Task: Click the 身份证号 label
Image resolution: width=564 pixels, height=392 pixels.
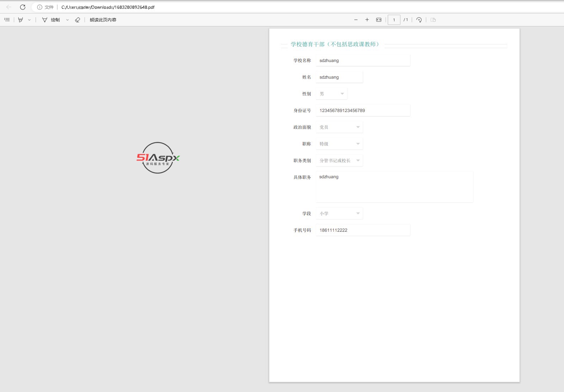Action: [x=302, y=111]
